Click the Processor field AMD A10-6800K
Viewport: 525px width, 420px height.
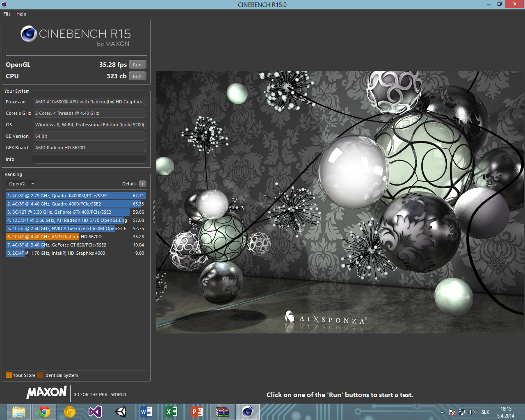pos(89,102)
